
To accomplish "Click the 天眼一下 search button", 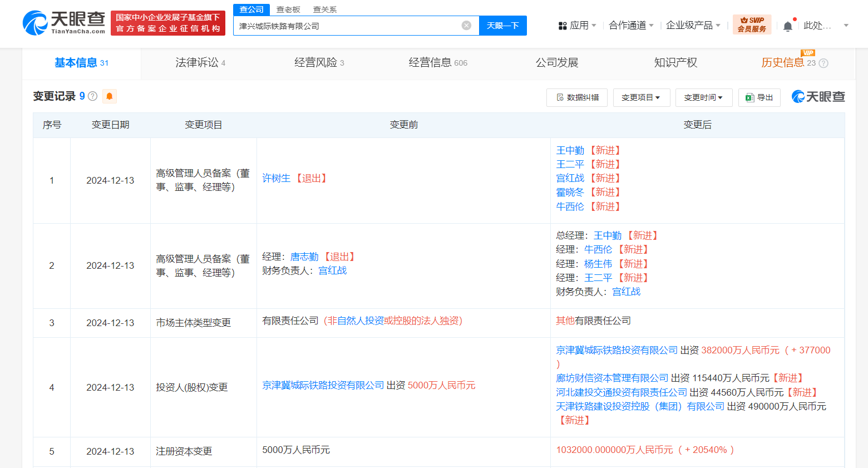I will [502, 26].
